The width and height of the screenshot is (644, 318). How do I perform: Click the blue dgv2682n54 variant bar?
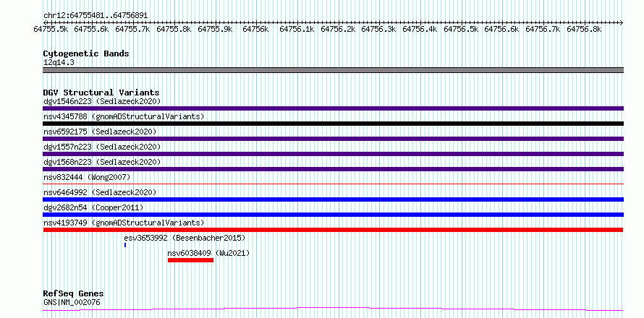(x=333, y=215)
